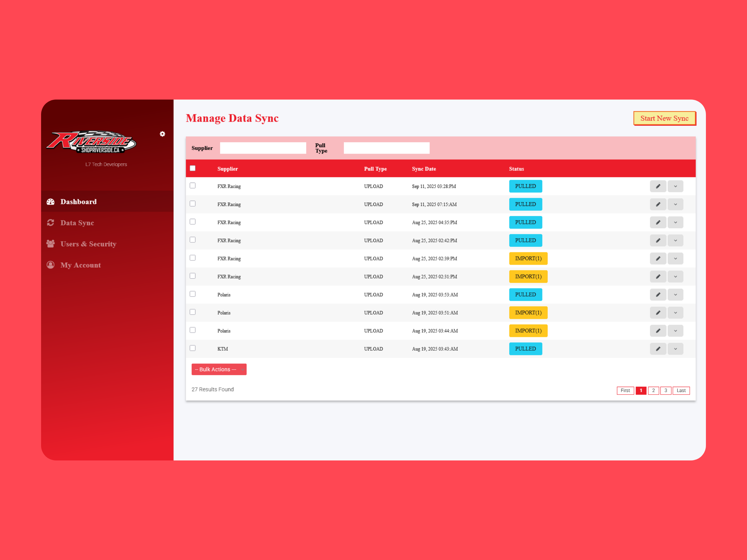747x560 pixels.
Task: Edit the KTM sync entry
Action: click(x=658, y=349)
